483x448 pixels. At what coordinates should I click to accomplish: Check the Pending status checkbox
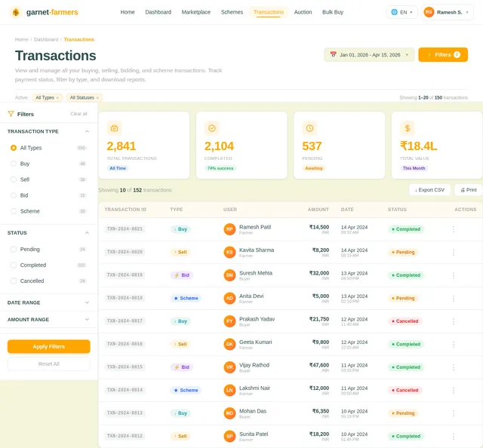[x=14, y=249]
